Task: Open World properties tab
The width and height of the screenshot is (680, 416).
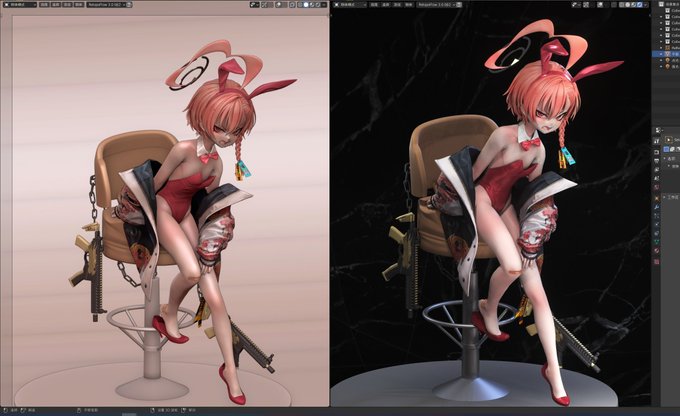Action: tap(657, 187)
